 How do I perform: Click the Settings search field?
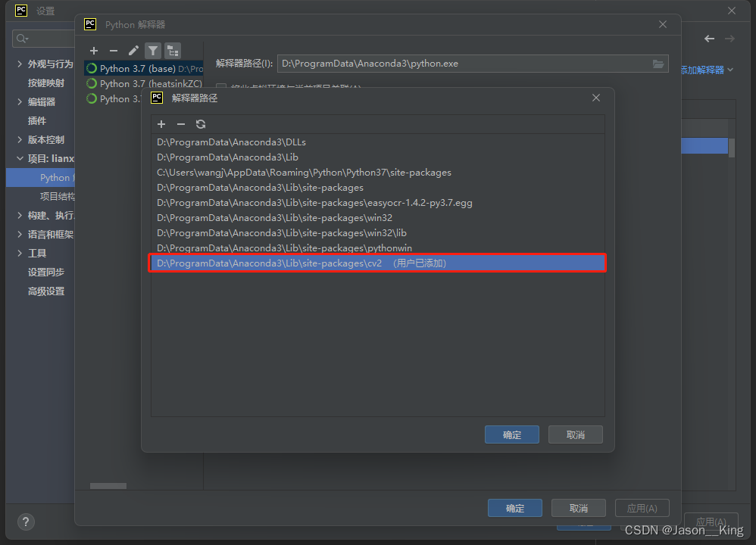[x=43, y=39]
